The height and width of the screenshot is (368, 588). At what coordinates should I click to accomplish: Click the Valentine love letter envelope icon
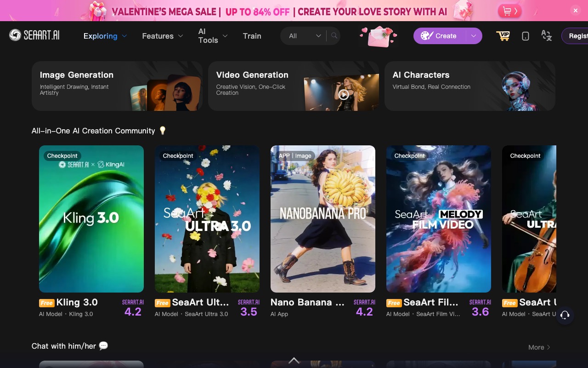379,36
